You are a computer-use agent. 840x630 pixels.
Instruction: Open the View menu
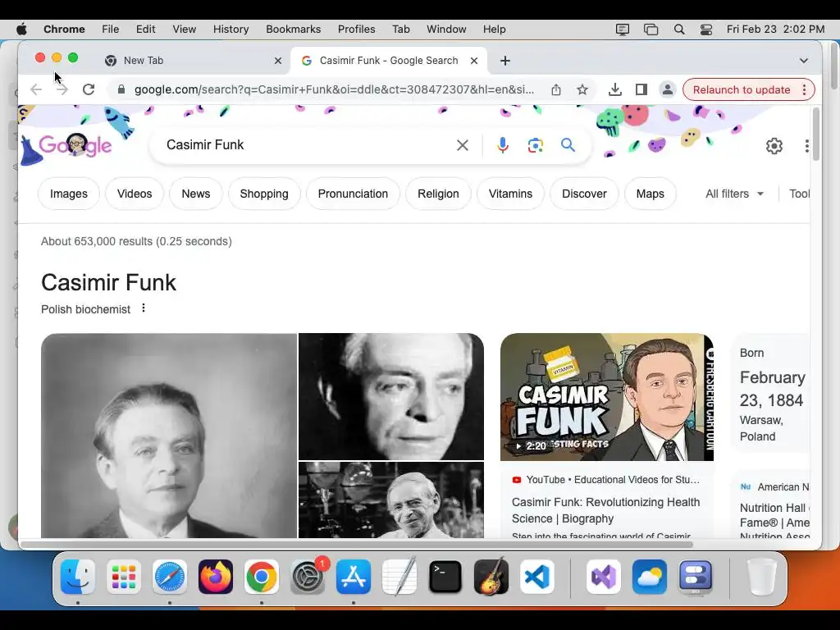(x=184, y=30)
